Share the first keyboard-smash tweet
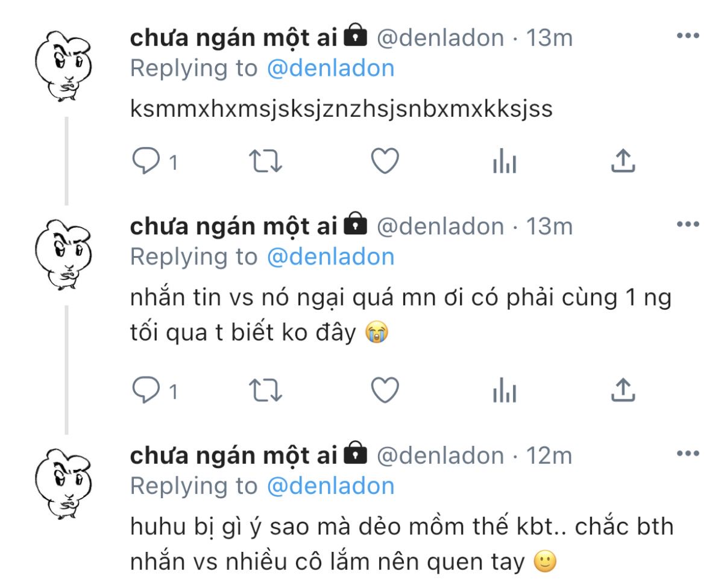 coord(623,161)
